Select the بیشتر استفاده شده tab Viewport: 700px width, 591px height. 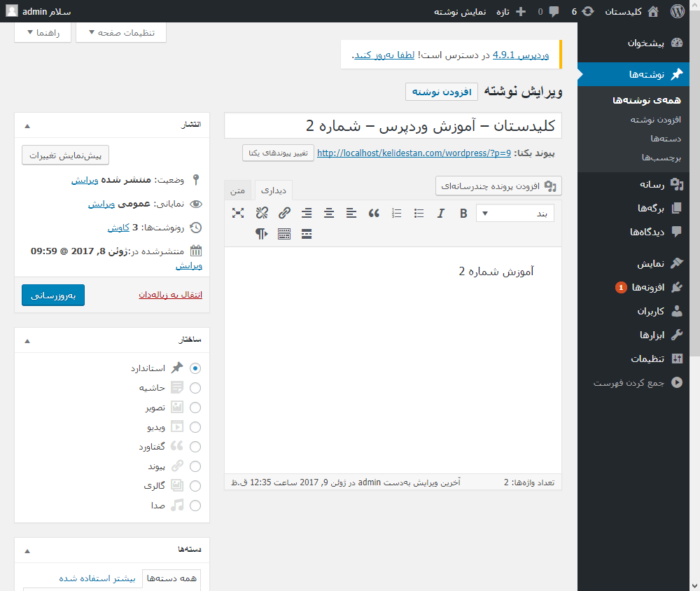[97, 578]
